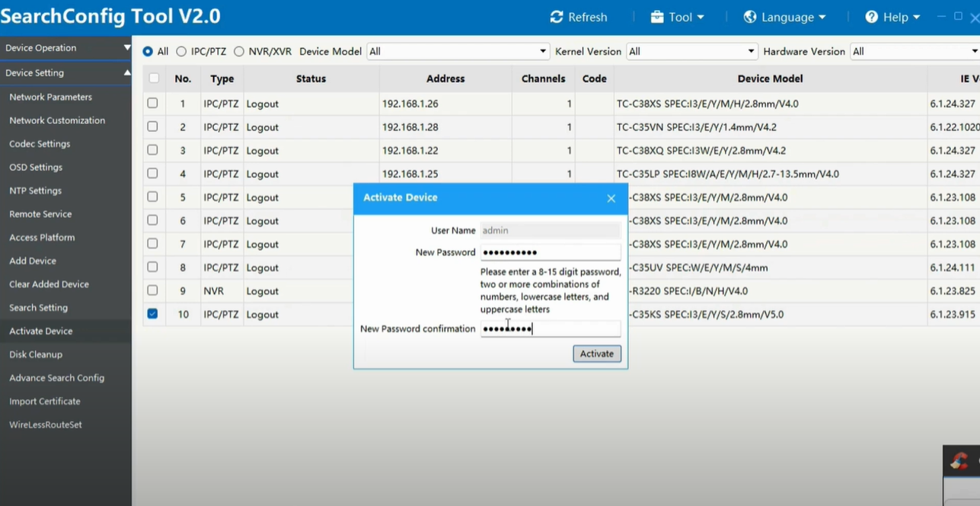Uncheck device number 10 in the list
The image size is (980, 506).
153,314
